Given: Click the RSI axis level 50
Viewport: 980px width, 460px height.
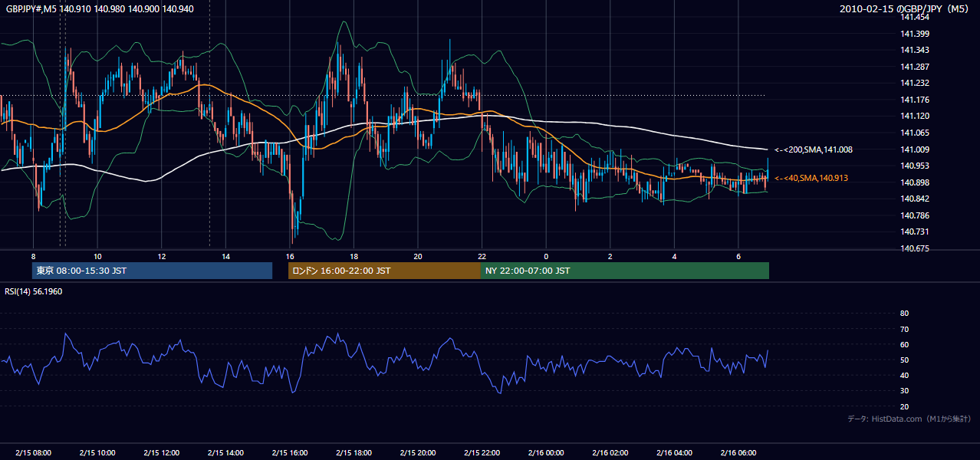Looking at the screenshot, I should (x=904, y=360).
